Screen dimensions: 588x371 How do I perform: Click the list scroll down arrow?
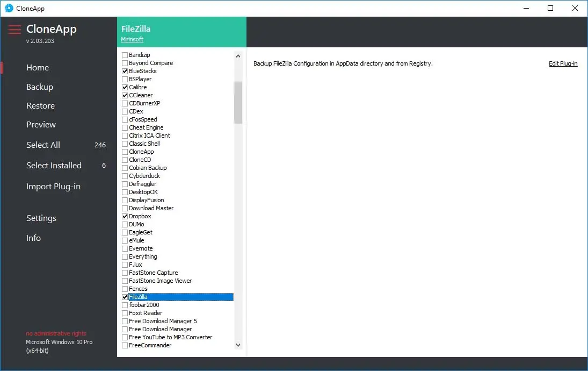point(238,345)
